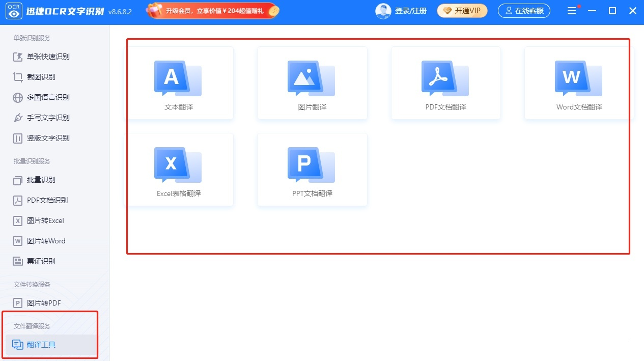This screenshot has height=361, width=644.
Task: Click the PDF文档识别 icon
Action: 18,200
